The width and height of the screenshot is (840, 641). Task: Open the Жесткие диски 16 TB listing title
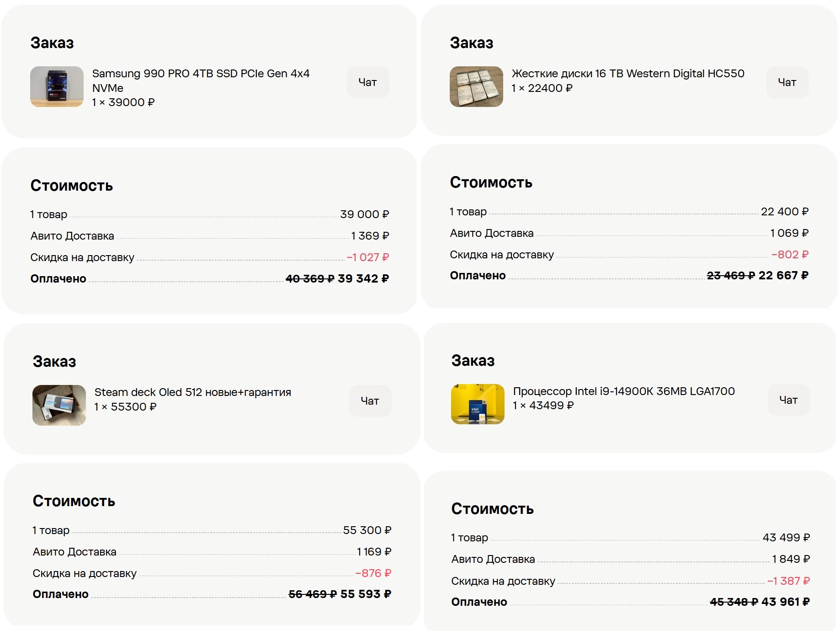pos(628,74)
